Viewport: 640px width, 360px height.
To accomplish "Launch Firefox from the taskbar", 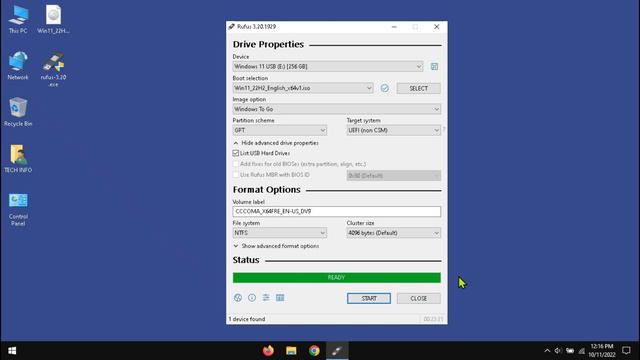I will tap(268, 351).
